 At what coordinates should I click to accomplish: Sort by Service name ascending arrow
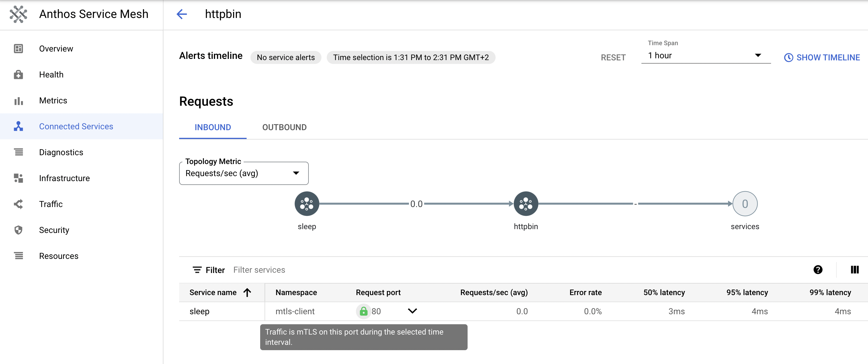point(247,292)
